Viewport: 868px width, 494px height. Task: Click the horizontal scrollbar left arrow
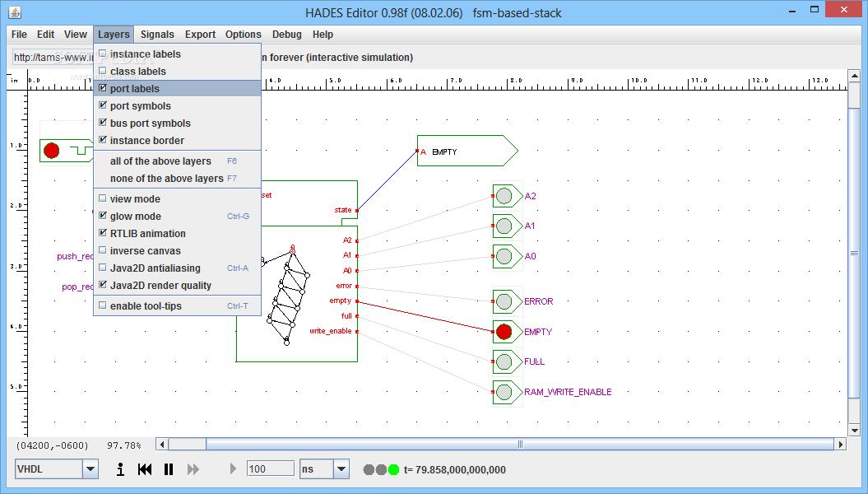point(162,444)
